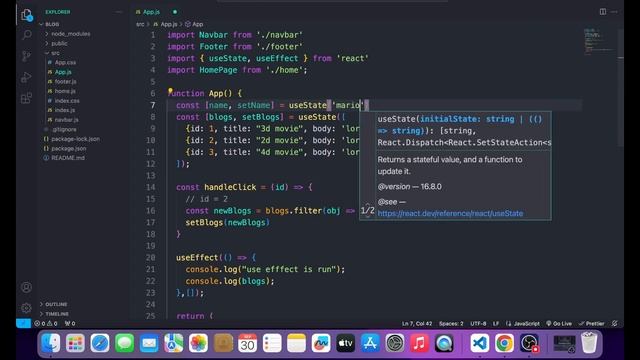640x360 pixels.
Task: Open the editor More Actions ellipsis
Action: pyautogui.click(x=614, y=12)
